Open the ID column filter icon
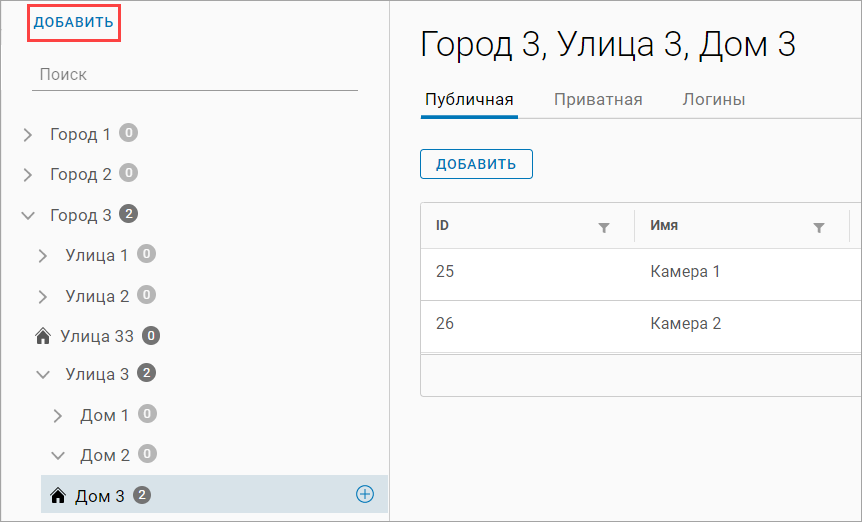 pos(603,227)
